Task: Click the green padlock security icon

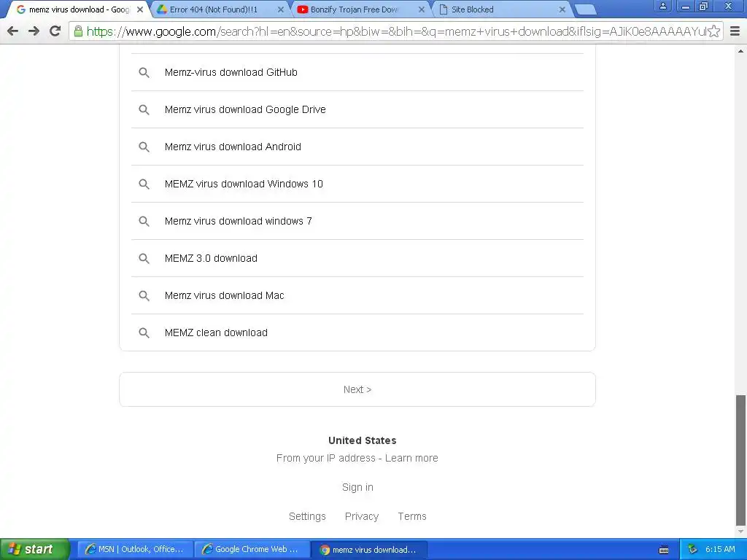Action: coord(78,31)
